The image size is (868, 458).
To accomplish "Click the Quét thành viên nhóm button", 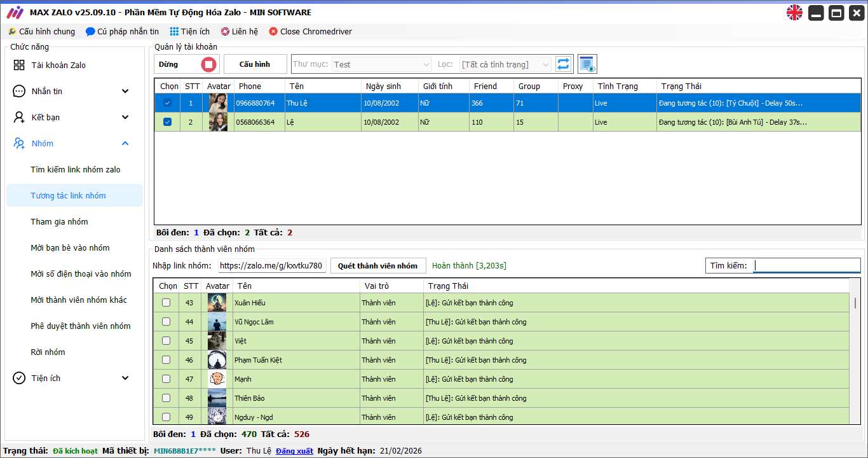I will 377,265.
